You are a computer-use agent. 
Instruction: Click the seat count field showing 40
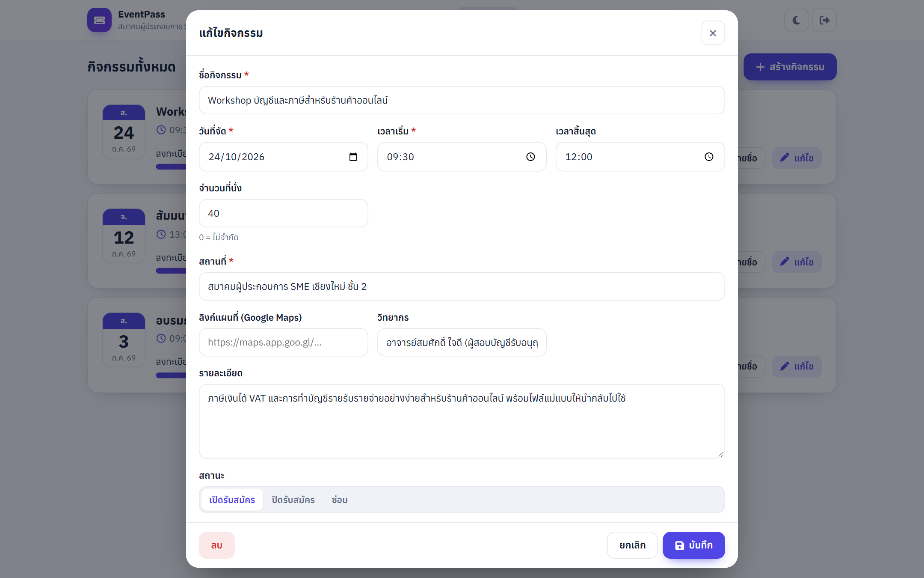(283, 213)
